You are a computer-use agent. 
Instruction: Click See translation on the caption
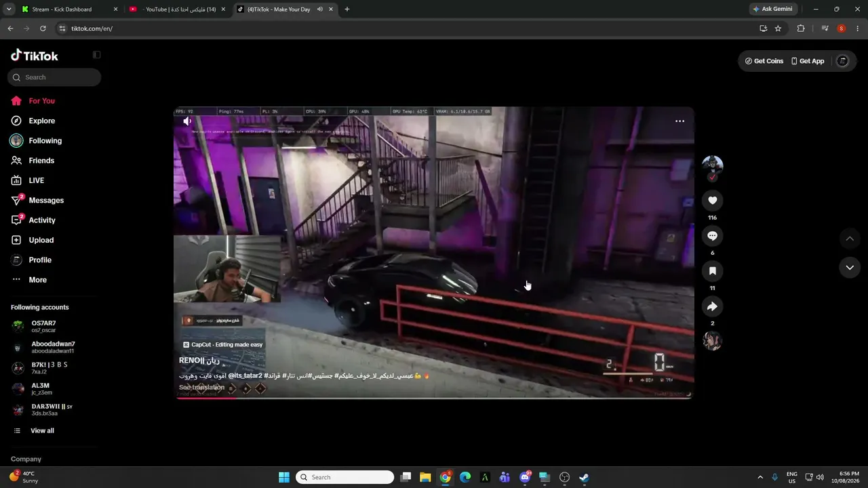tap(201, 388)
